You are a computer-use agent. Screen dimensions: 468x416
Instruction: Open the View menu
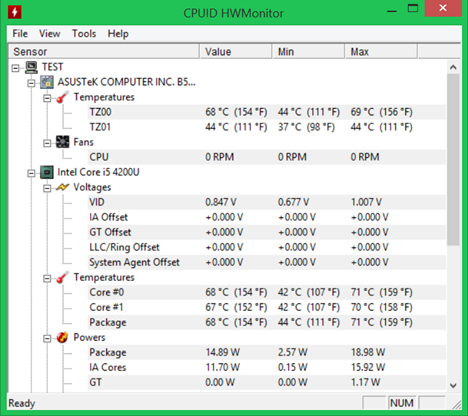[x=49, y=34]
